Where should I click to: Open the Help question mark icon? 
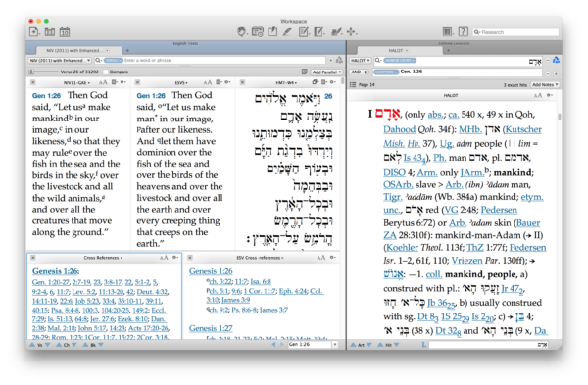[464, 32]
